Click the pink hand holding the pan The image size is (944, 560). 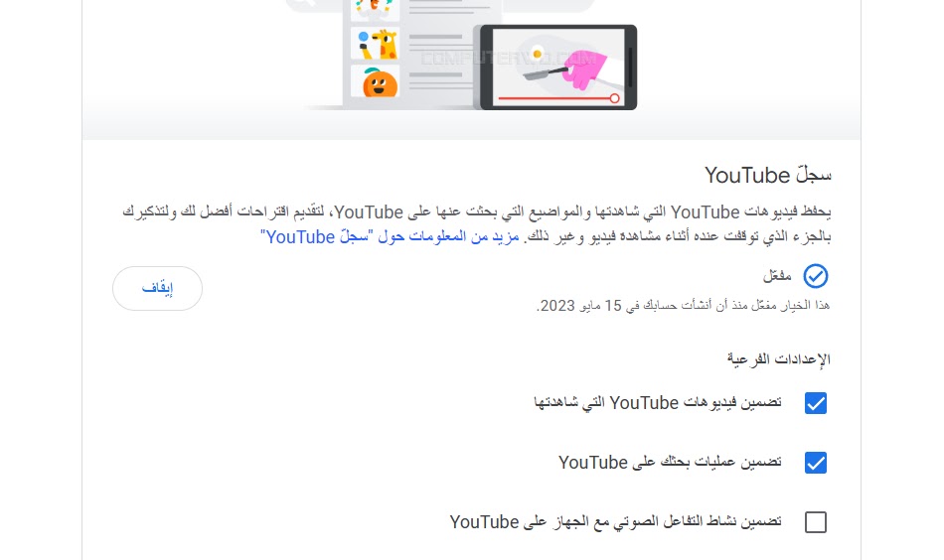coord(584,69)
